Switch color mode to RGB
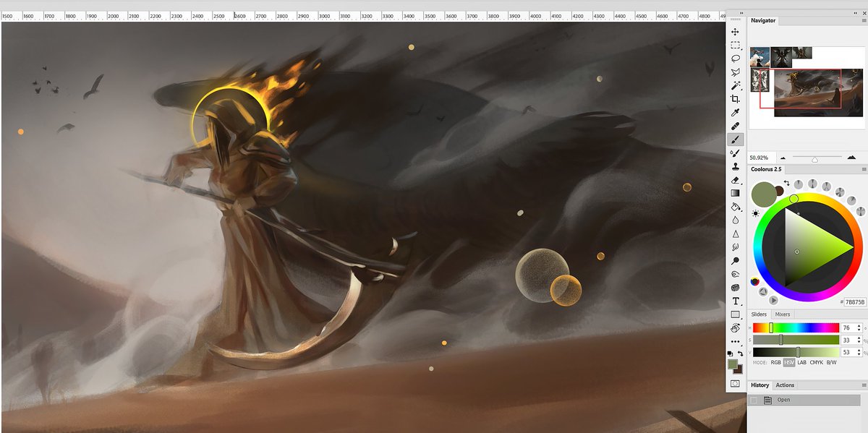The height and width of the screenshot is (433, 868). point(775,362)
